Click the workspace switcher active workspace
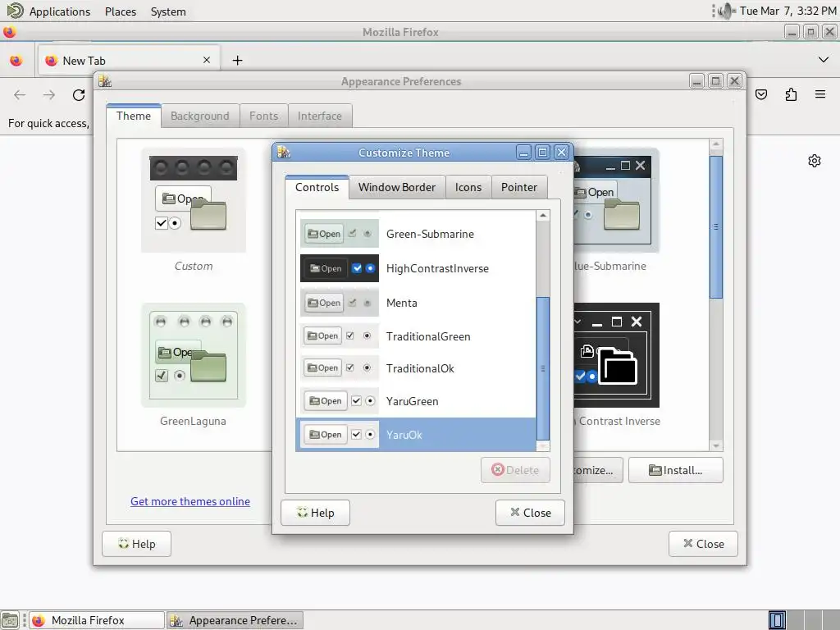The height and width of the screenshot is (630, 840). [x=777, y=620]
